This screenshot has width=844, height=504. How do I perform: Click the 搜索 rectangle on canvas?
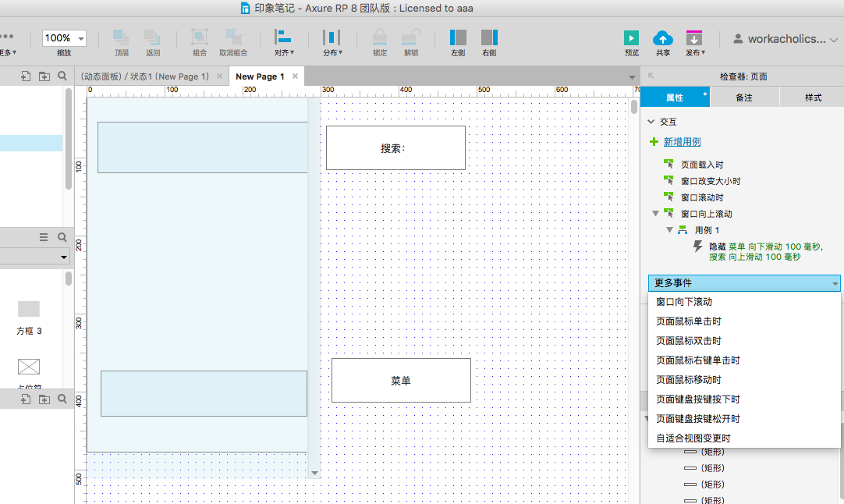(x=395, y=147)
